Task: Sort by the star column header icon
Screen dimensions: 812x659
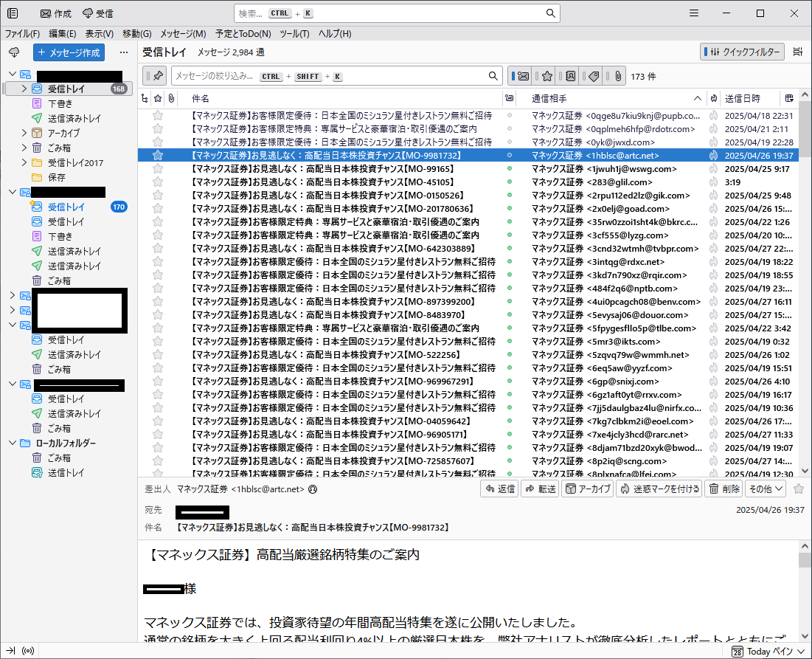Action: pyautogui.click(x=158, y=98)
